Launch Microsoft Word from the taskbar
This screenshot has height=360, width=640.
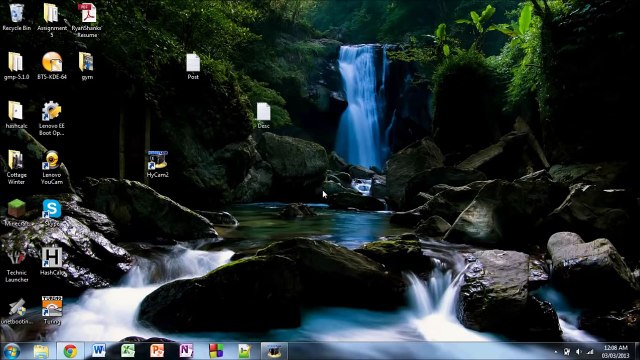99,351
